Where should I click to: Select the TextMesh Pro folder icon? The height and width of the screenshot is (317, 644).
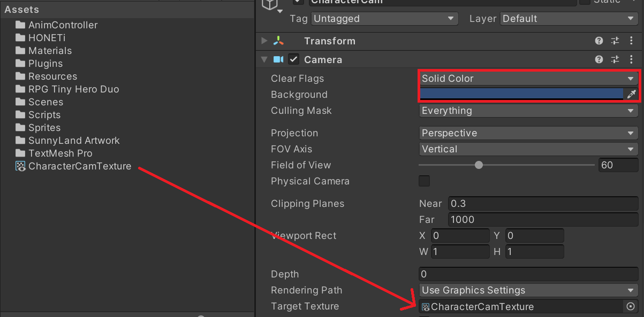[x=20, y=153]
